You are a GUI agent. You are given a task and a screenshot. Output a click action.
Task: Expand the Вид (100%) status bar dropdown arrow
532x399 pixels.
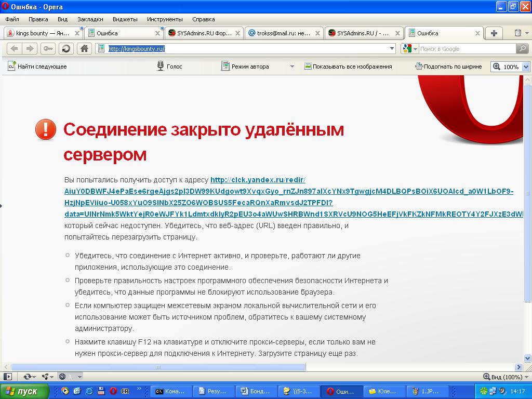[527, 377]
